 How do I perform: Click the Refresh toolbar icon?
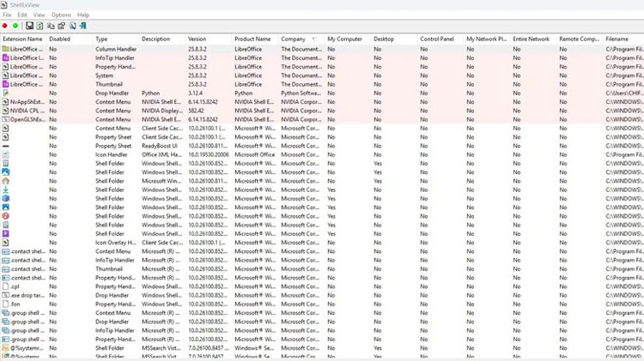pyautogui.click(x=39, y=26)
